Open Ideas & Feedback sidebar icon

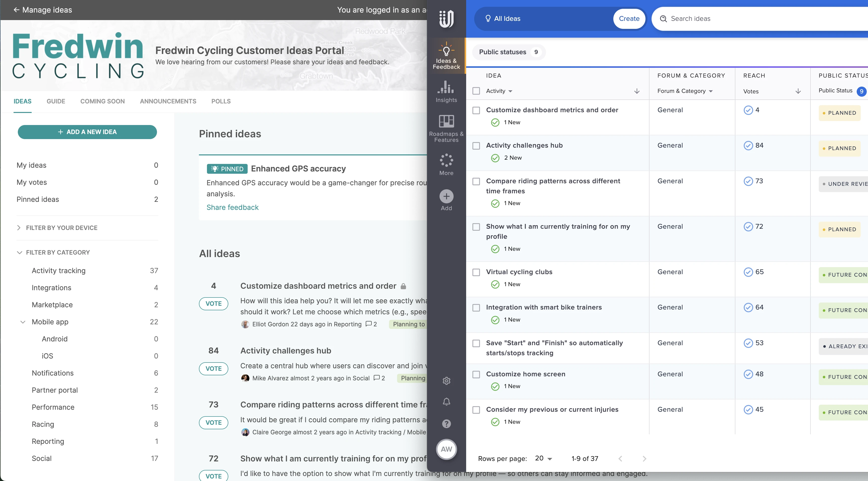coord(446,55)
